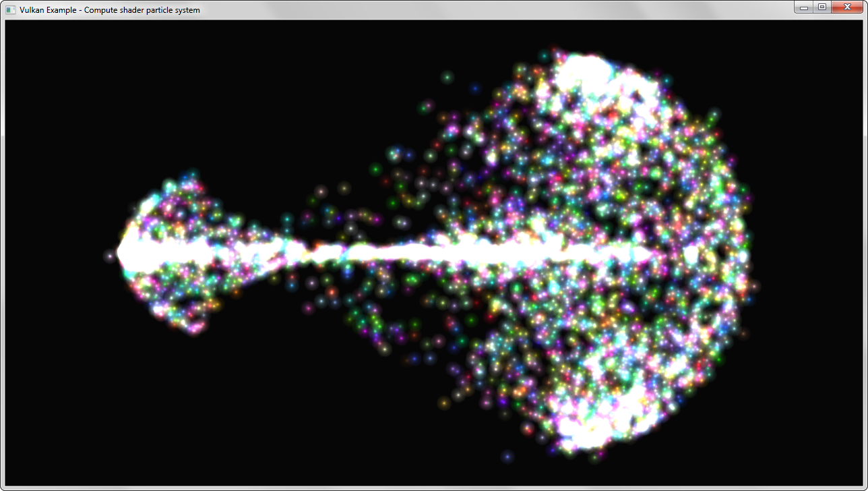
Task: Click the empty title bar area right of the title
Action: pos(472,9)
